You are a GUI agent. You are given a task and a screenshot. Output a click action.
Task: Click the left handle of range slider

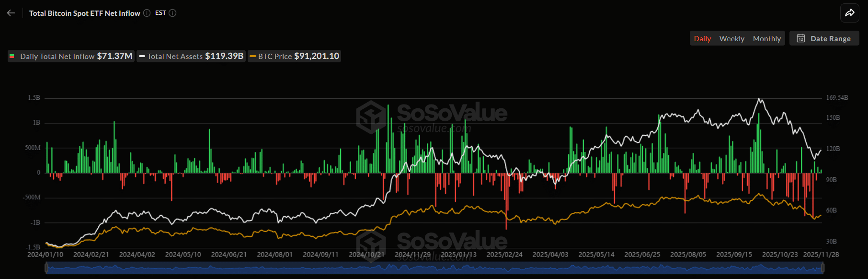(x=46, y=268)
